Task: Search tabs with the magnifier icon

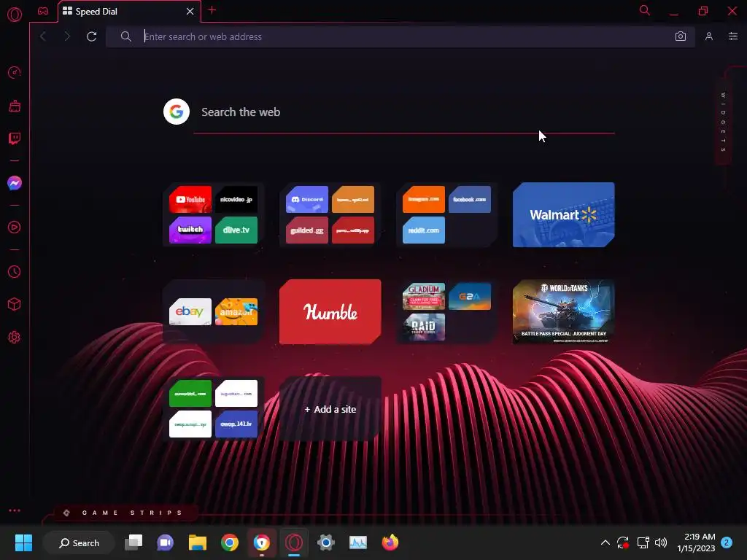Action: 645,10
